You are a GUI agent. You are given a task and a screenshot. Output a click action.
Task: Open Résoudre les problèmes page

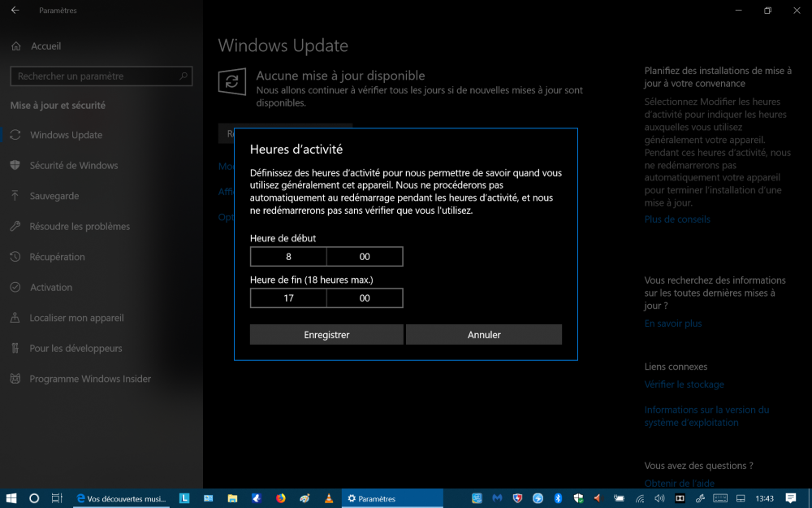[80, 227]
